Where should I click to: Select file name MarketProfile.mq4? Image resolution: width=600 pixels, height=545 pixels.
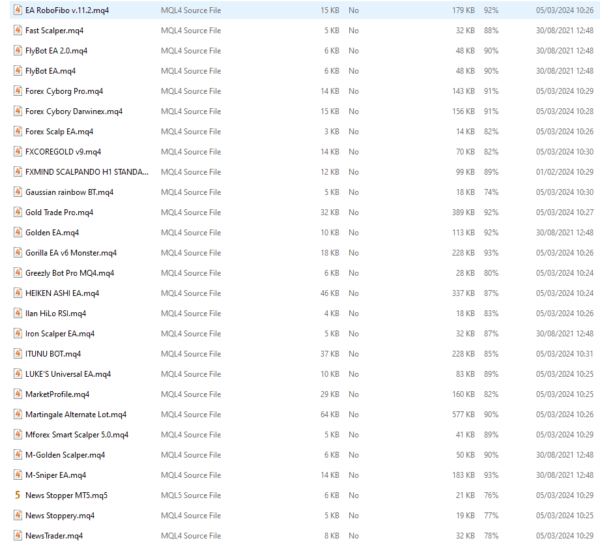click(x=57, y=395)
